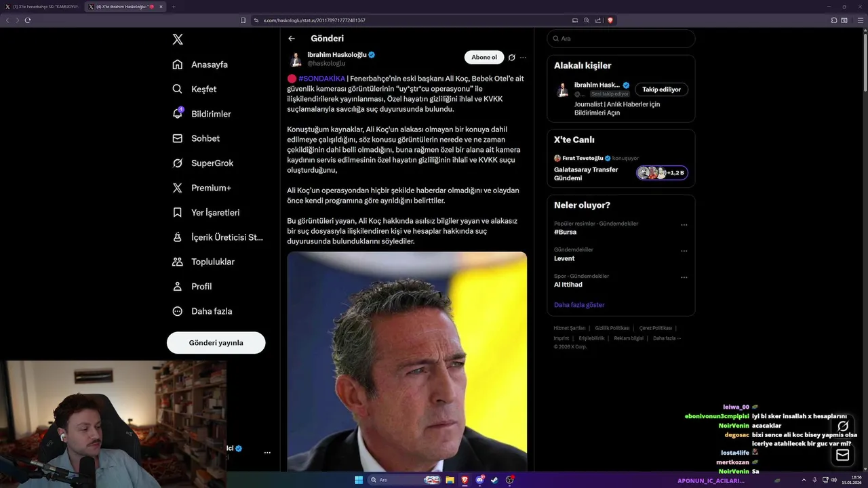Open the Hizmet Şartları footer link
Image resolution: width=868 pixels, height=488 pixels.
(570, 328)
